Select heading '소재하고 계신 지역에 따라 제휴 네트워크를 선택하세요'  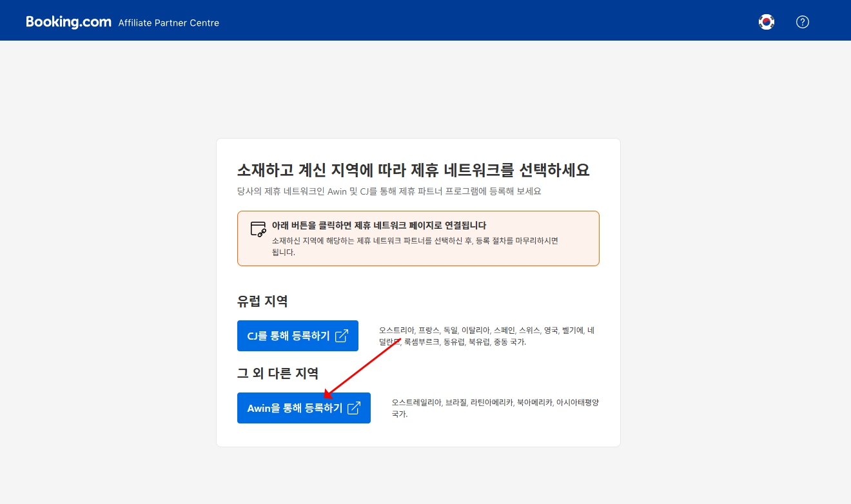click(413, 170)
